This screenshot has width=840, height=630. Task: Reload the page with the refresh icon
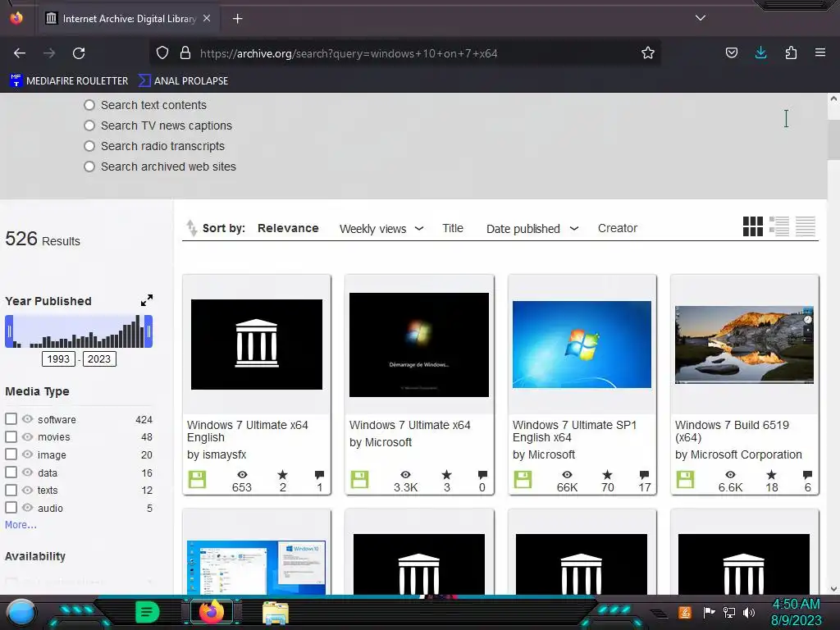click(x=79, y=53)
